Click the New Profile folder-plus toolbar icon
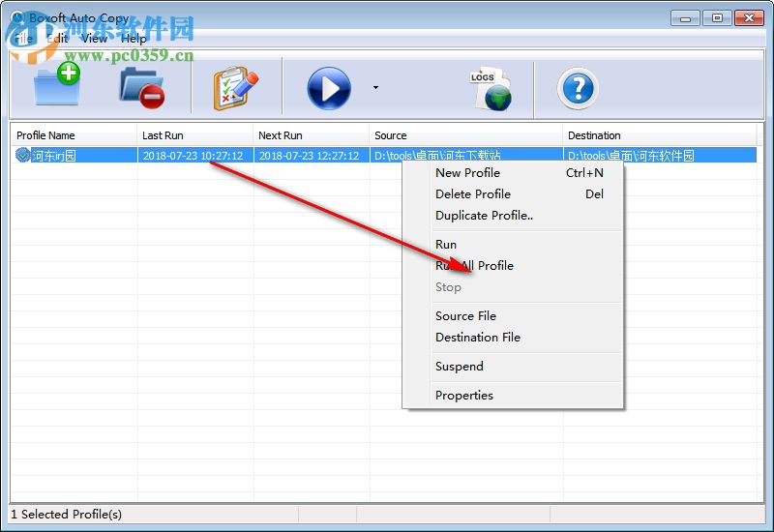Viewport: 774px width, 532px height. point(57,84)
